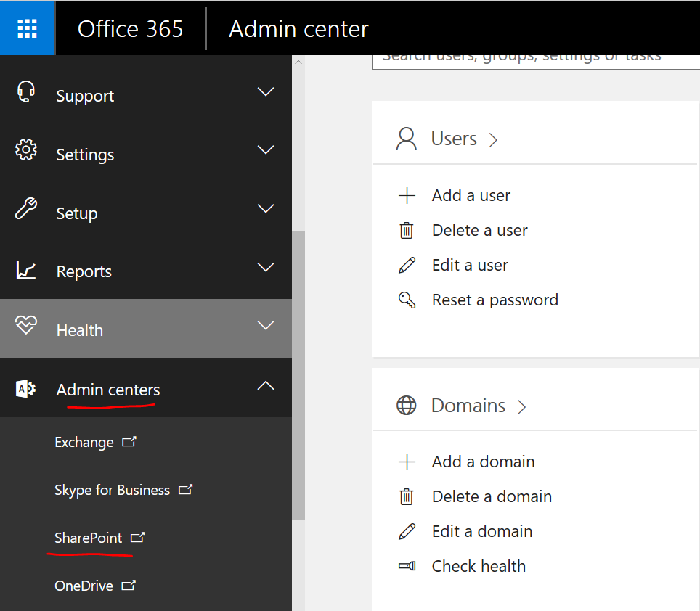The width and height of the screenshot is (700, 611).
Task: Click the Edit a domain link
Action: [482, 531]
